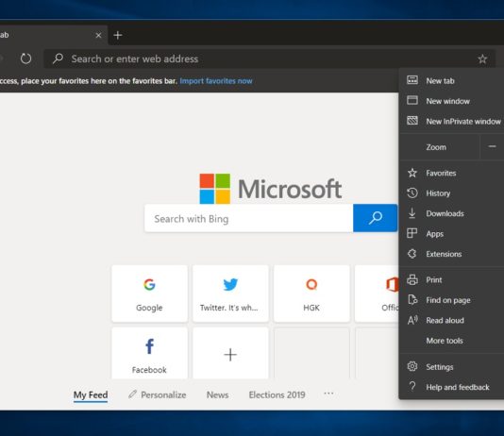Click the Google tile label
504x436 pixels.
pos(149,308)
